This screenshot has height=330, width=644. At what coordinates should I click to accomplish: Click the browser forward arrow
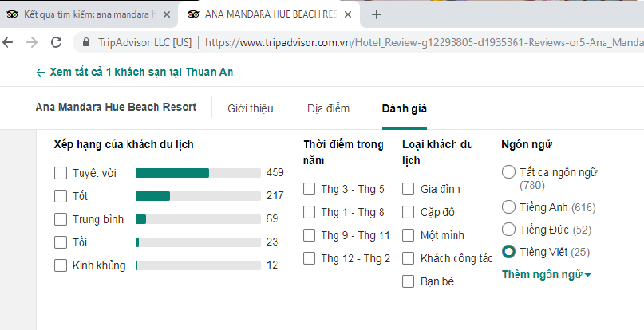pos(31,42)
